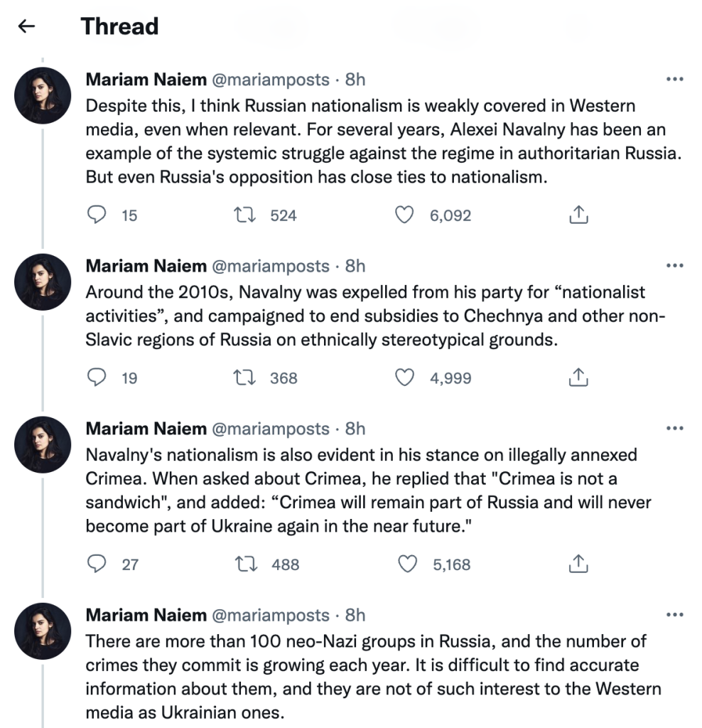The image size is (702, 728).
Task: Reply to the tweet with 19 comments
Action: 97,378
